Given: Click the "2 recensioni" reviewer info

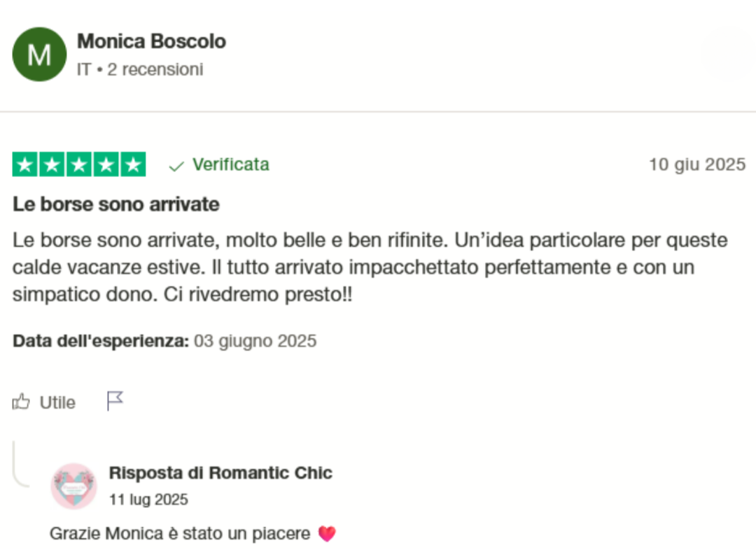Looking at the screenshot, I should 155,70.
